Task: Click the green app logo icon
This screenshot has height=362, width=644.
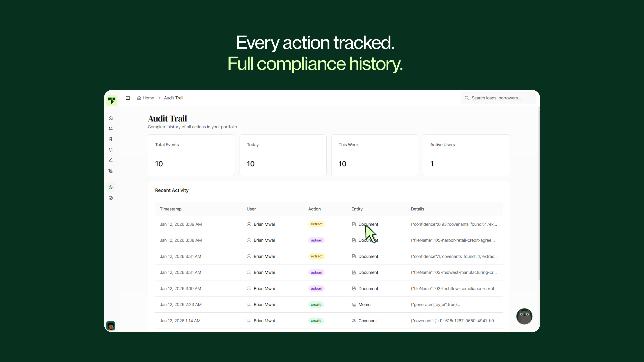Action: pos(112,100)
